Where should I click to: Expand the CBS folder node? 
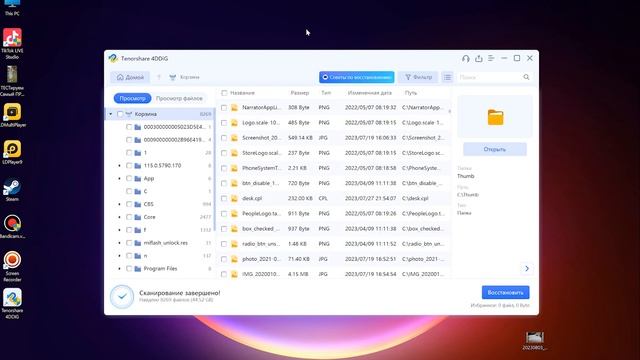click(x=120, y=204)
